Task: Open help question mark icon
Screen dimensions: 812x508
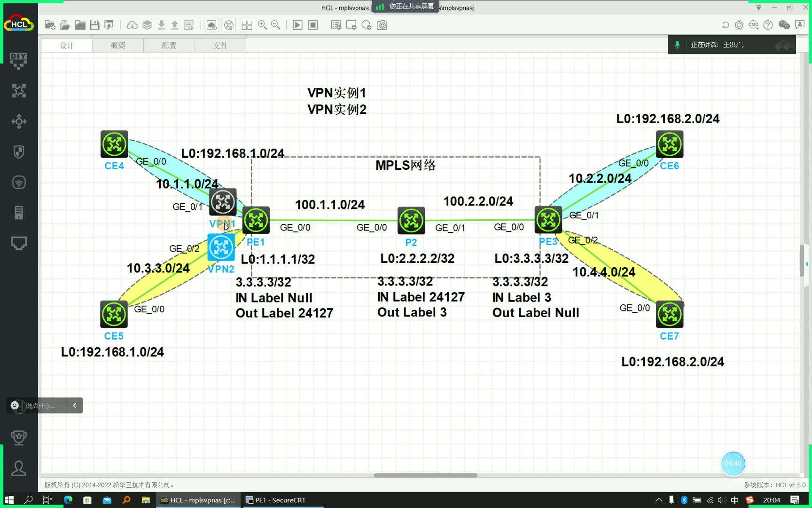Action: (x=768, y=25)
